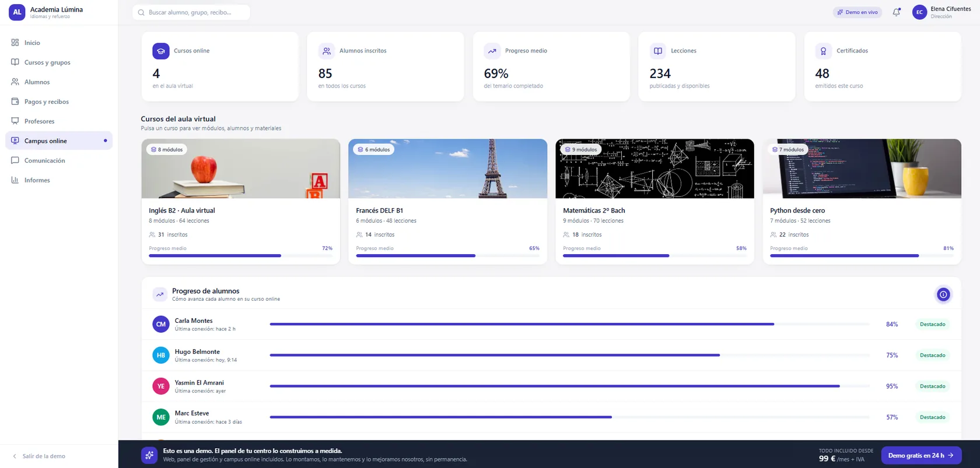Screen dimensions: 980x468
Task: Click Yasmin El Amrani Destacado tag
Action: point(932,386)
